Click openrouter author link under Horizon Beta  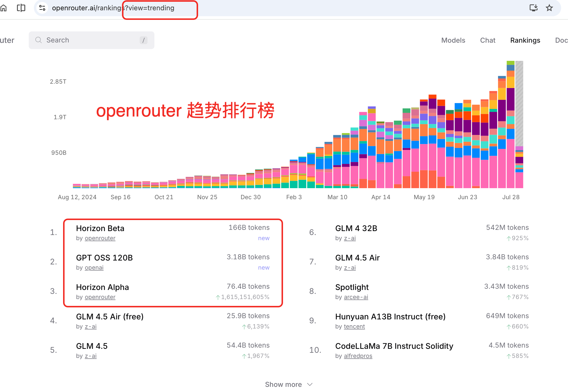[100, 238]
